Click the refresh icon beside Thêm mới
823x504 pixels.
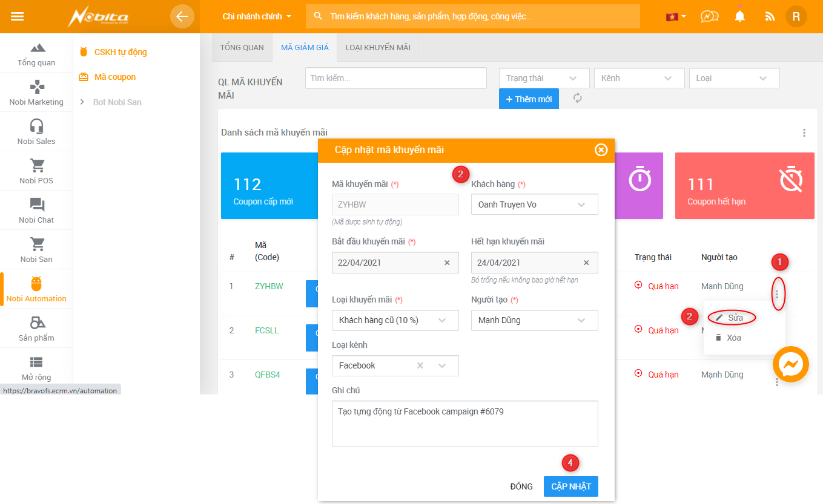[578, 98]
